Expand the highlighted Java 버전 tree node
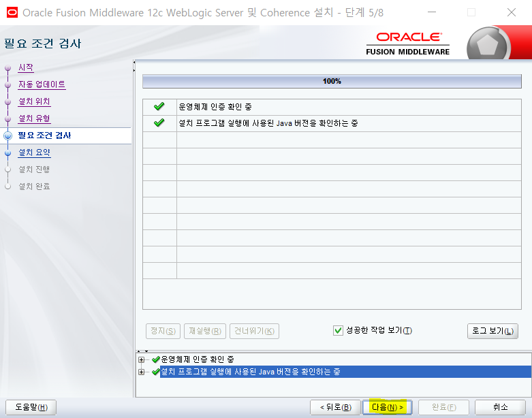Viewport: 532px width, 418px height. (142, 372)
